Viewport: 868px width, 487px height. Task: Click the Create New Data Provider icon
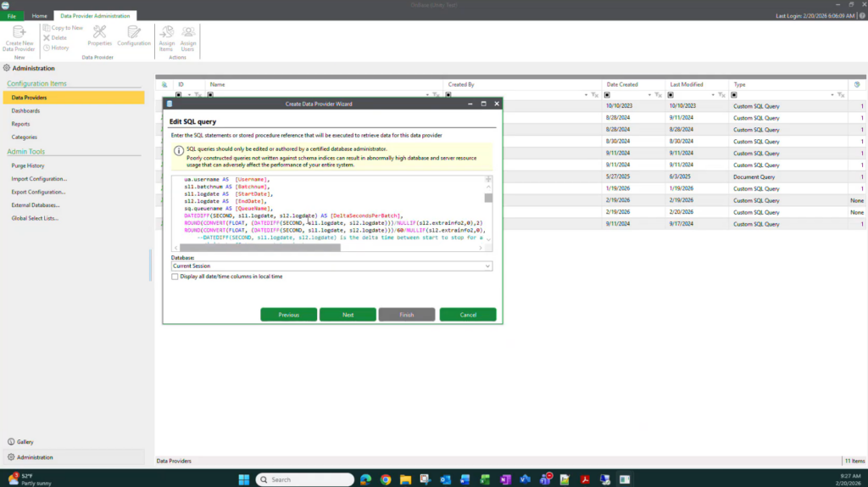coord(19,31)
